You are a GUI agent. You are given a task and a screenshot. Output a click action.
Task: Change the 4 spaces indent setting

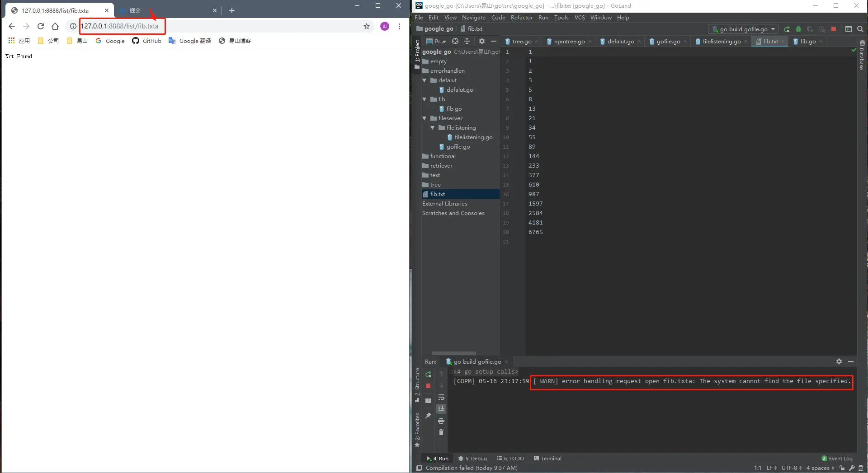(x=820, y=468)
